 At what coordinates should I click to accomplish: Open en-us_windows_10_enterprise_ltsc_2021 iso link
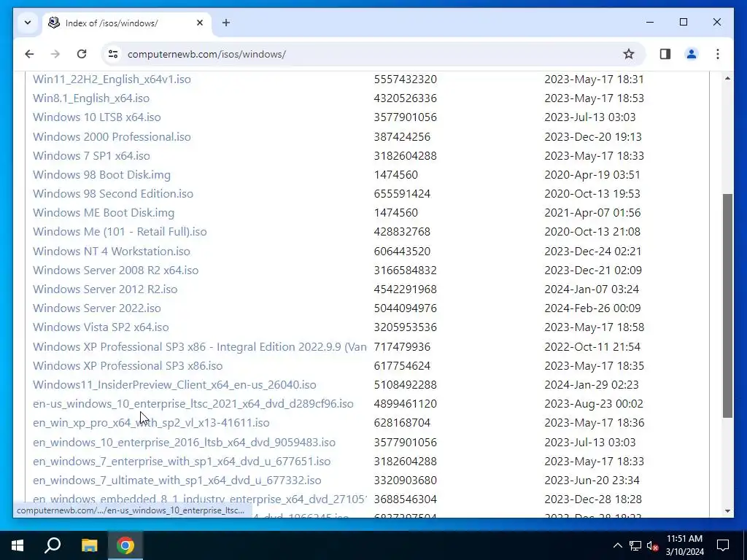pyautogui.click(x=193, y=404)
